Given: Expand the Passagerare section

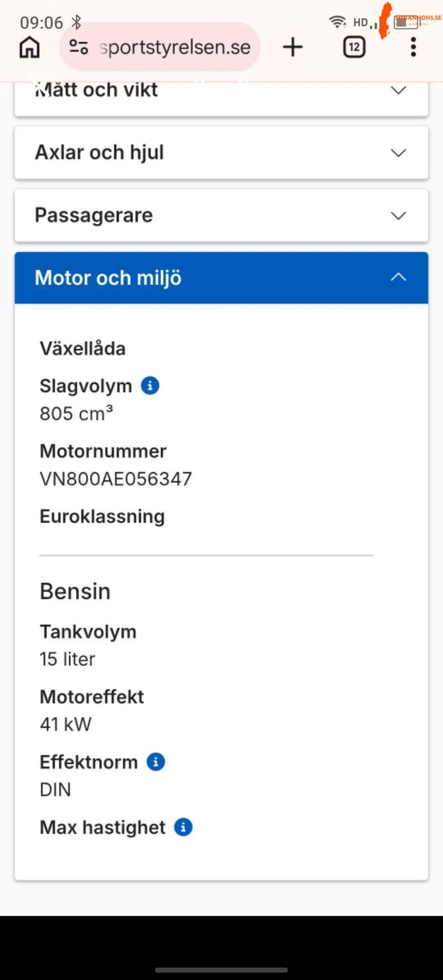Looking at the screenshot, I should [x=221, y=215].
